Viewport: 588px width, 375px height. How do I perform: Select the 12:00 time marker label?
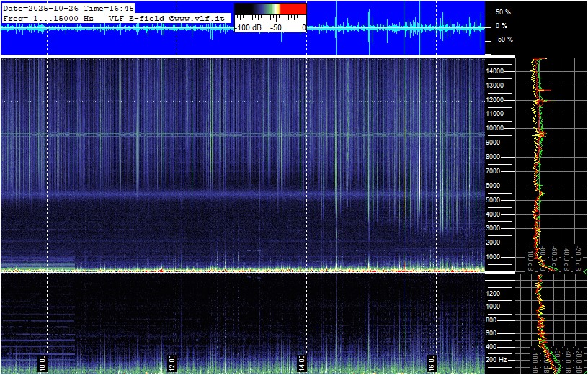(172, 361)
